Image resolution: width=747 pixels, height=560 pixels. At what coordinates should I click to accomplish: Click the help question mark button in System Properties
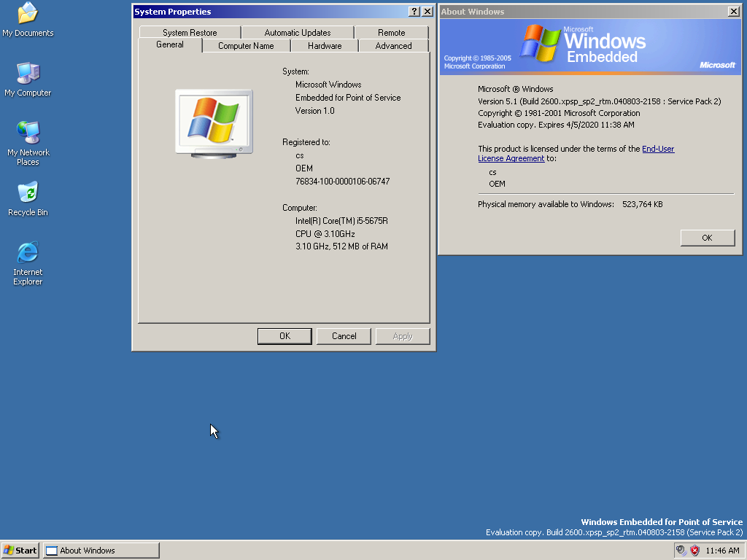pyautogui.click(x=414, y=12)
